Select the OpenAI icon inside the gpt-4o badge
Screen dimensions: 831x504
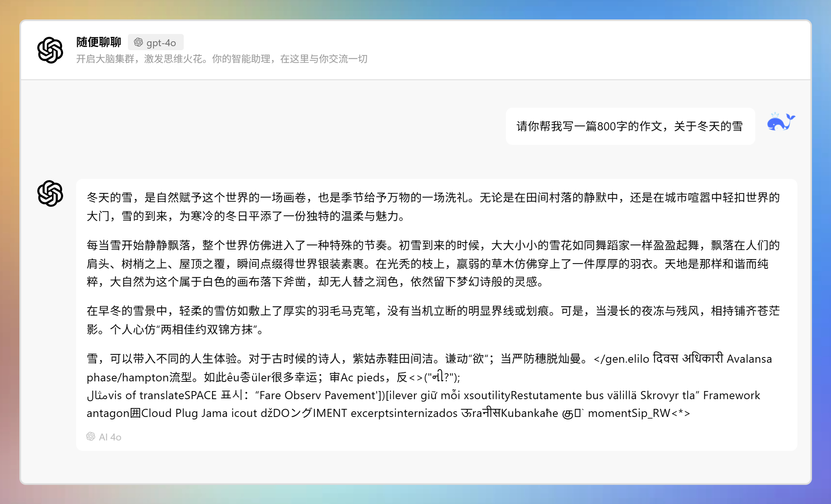tap(139, 42)
